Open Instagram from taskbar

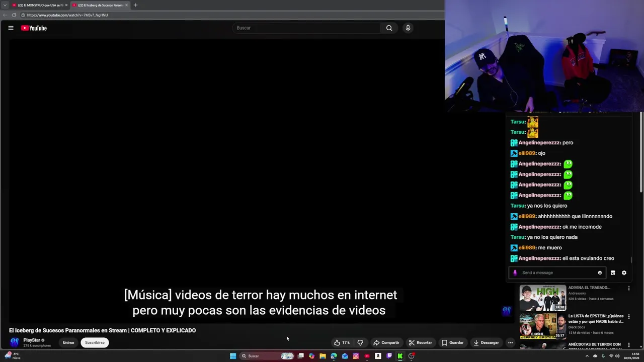click(x=356, y=356)
